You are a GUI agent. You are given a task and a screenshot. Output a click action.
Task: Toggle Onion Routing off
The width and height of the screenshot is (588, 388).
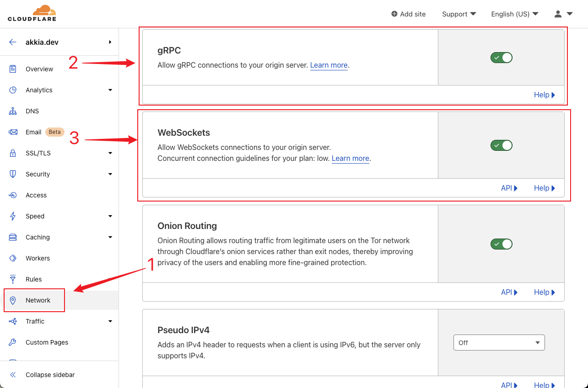(x=501, y=244)
